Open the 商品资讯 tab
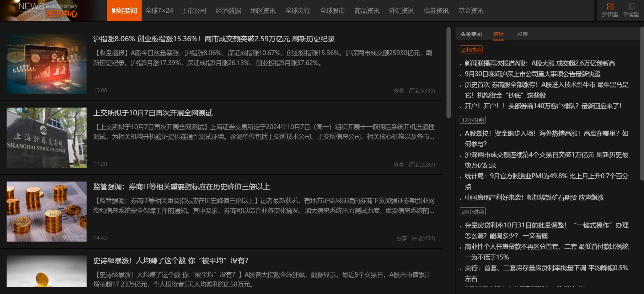This screenshot has height=294, width=644. pyautogui.click(x=367, y=11)
